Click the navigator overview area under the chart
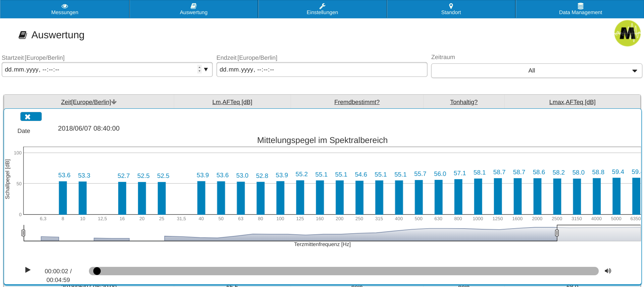 point(332,233)
